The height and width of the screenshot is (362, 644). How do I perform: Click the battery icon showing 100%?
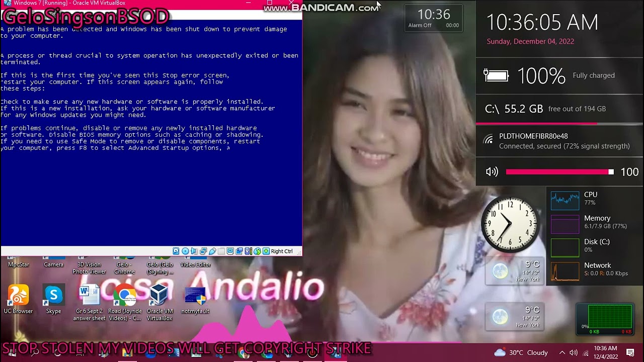point(496,75)
